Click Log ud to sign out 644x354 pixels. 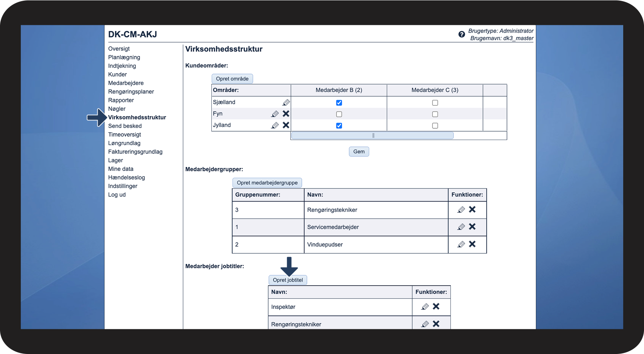pyautogui.click(x=117, y=195)
